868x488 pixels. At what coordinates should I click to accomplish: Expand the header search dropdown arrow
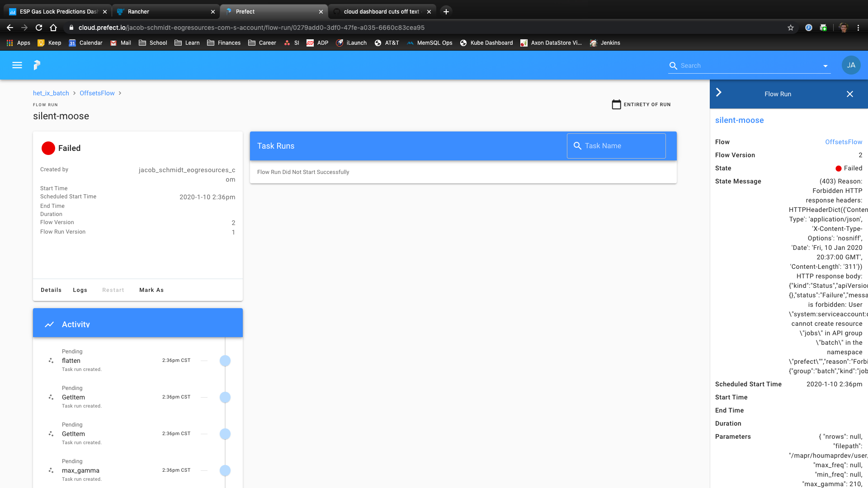click(x=826, y=66)
